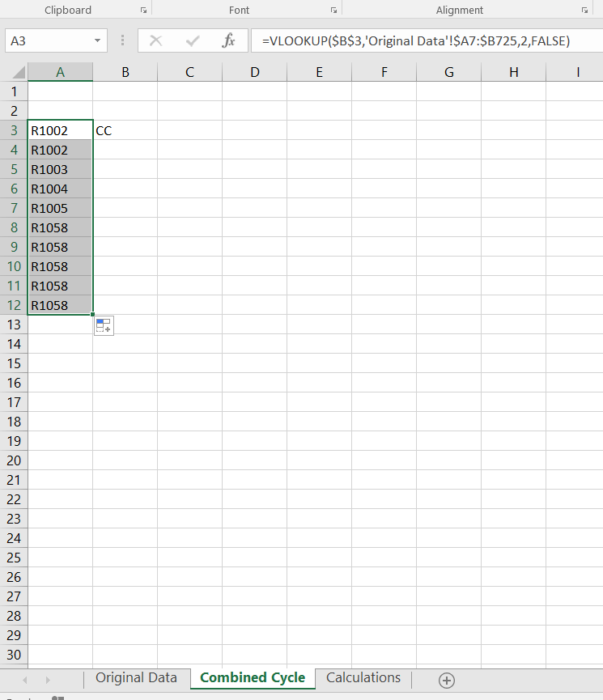Switch to the Calculations sheet tab
603x700 pixels.
coord(363,677)
